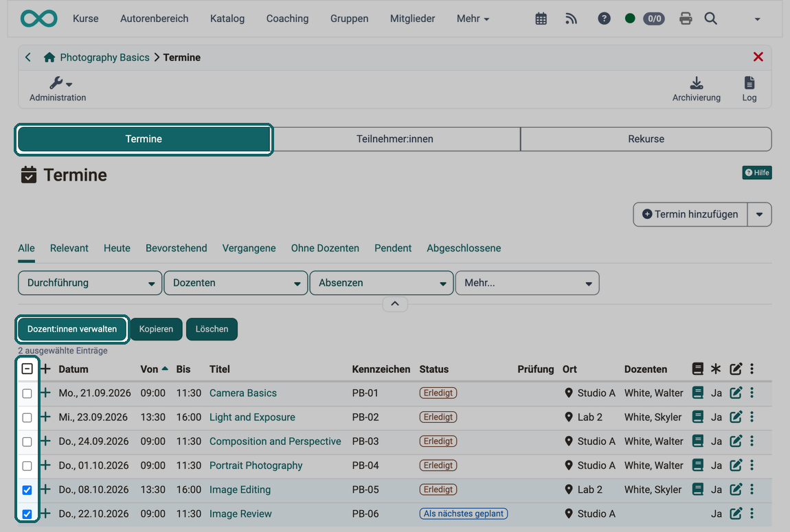Edit the Camera Basics row pencil icon
Screen dimensions: 790x532
(736, 393)
